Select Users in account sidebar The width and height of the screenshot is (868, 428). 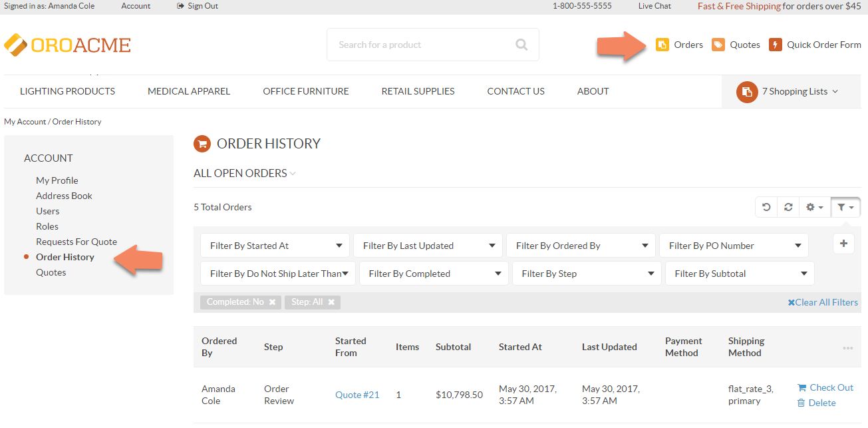[48, 211]
